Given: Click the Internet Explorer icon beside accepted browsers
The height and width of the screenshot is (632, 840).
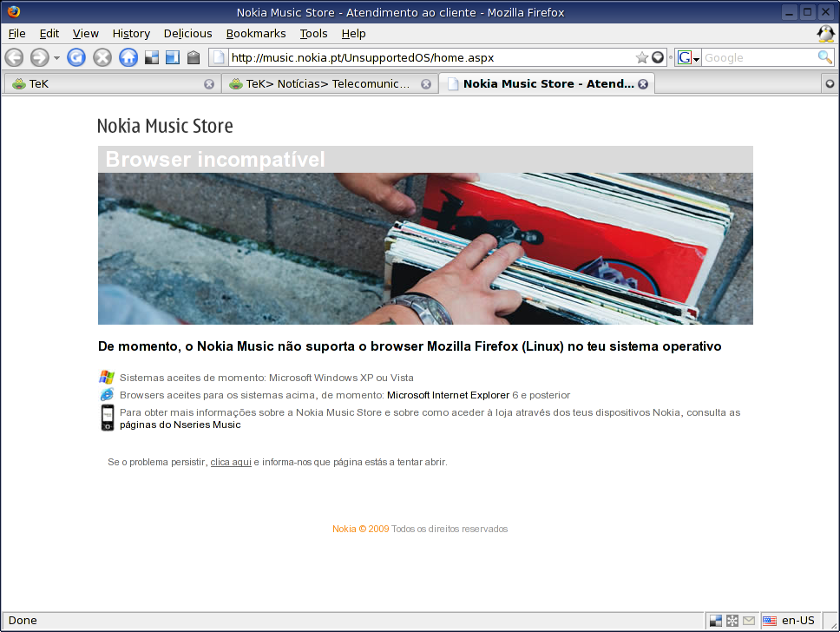Looking at the screenshot, I should click(107, 394).
